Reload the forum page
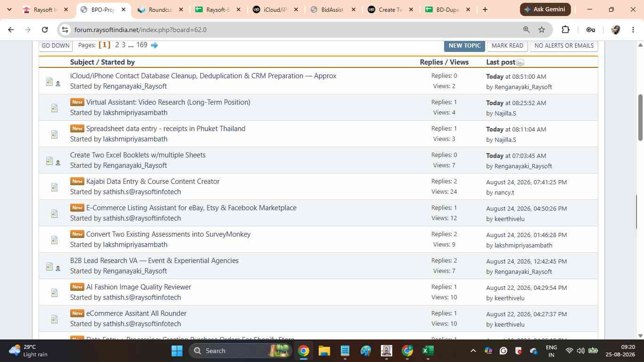This screenshot has width=644, height=362. point(45,30)
